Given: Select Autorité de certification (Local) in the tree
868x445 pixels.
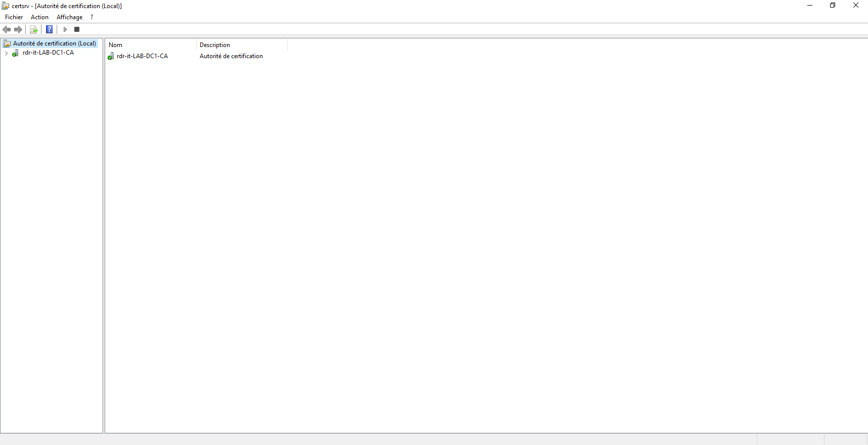Looking at the screenshot, I should (54, 43).
